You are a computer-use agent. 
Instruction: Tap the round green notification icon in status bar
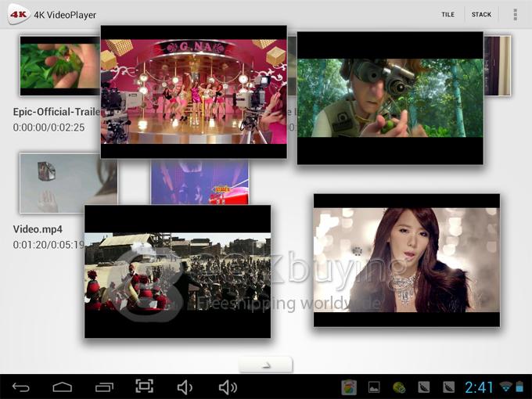click(399, 387)
